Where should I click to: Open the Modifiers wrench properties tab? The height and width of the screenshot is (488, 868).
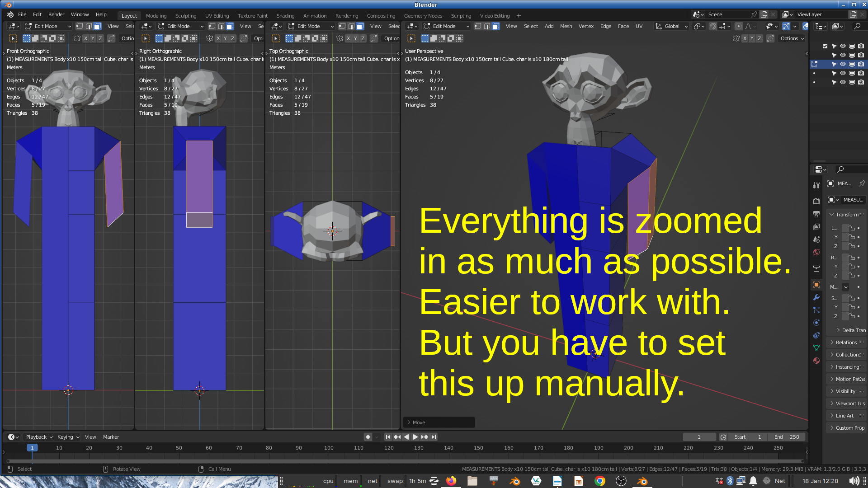(x=816, y=297)
